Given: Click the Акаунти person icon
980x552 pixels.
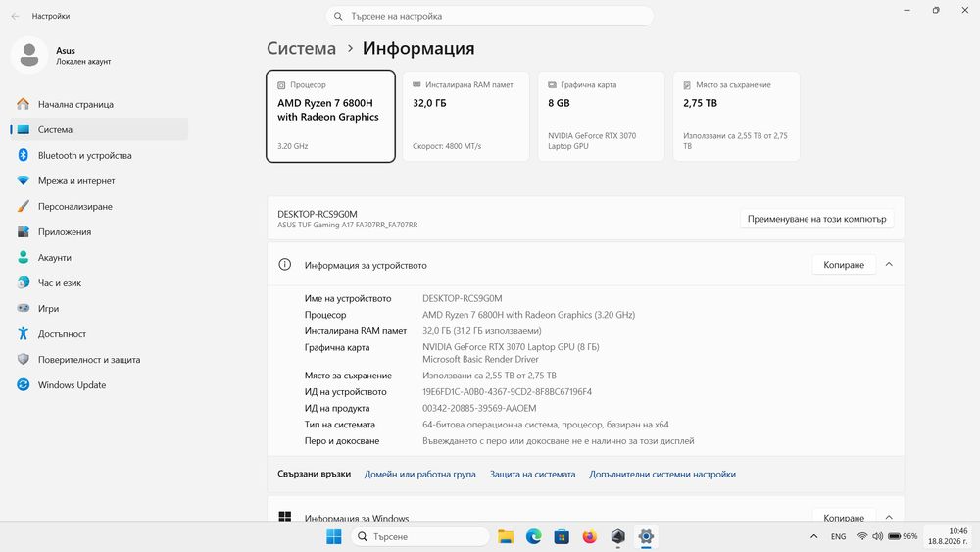Looking at the screenshot, I should coord(24,258).
